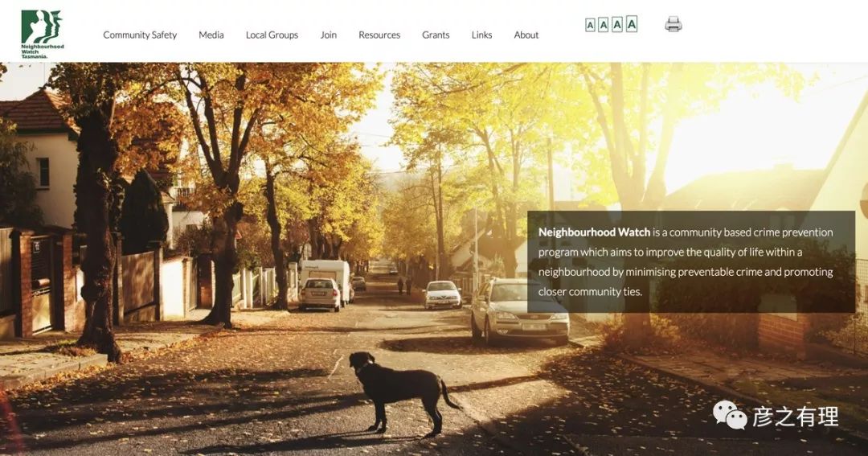Click the bold Neighbourhood Watch text in the banner
Screen dimensions: 868x456
coord(594,232)
